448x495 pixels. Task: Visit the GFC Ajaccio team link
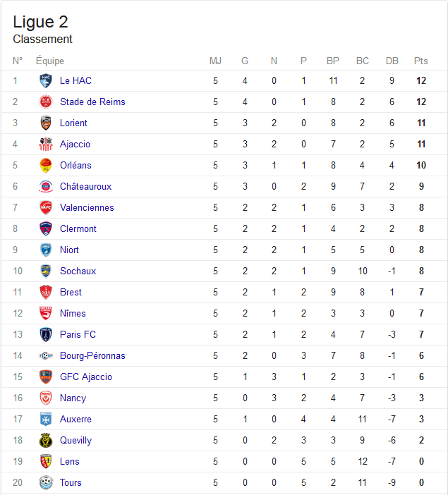(x=86, y=377)
